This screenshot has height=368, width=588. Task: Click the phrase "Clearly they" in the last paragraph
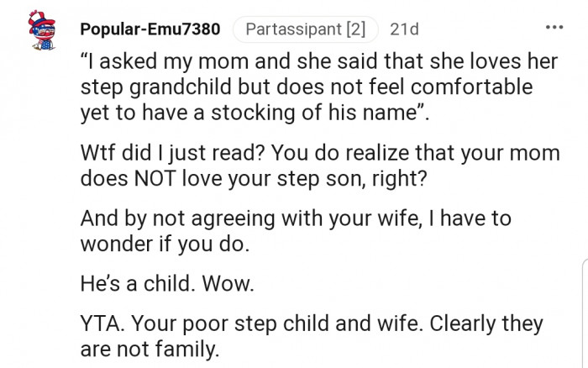[486, 324]
